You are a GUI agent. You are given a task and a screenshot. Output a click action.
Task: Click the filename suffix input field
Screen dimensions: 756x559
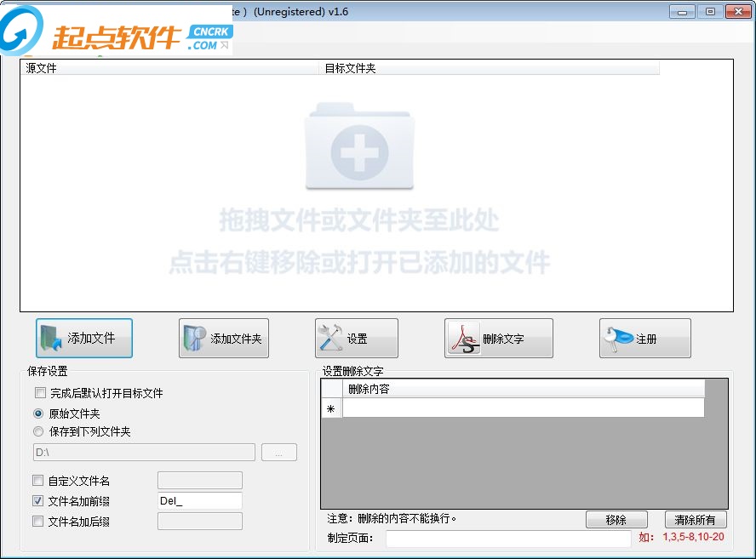(x=199, y=521)
